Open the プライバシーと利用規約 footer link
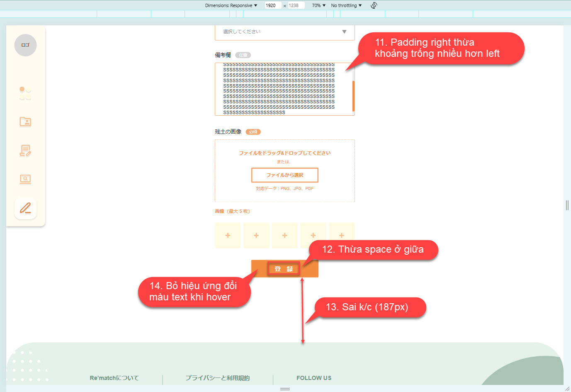 217,378
